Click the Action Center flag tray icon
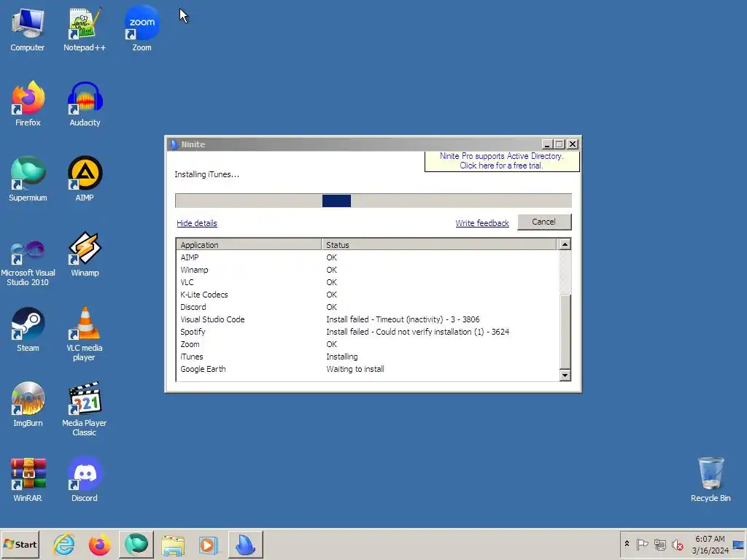 click(x=642, y=544)
